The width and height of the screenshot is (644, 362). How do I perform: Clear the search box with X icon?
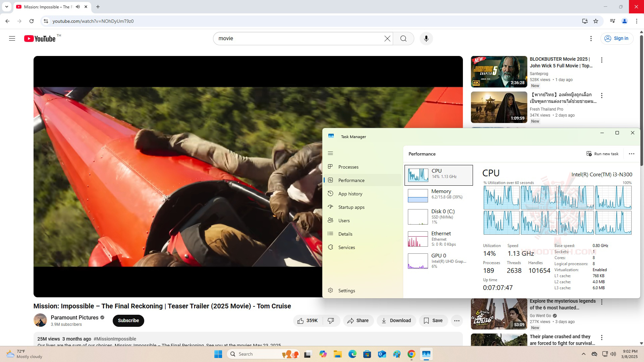click(387, 39)
